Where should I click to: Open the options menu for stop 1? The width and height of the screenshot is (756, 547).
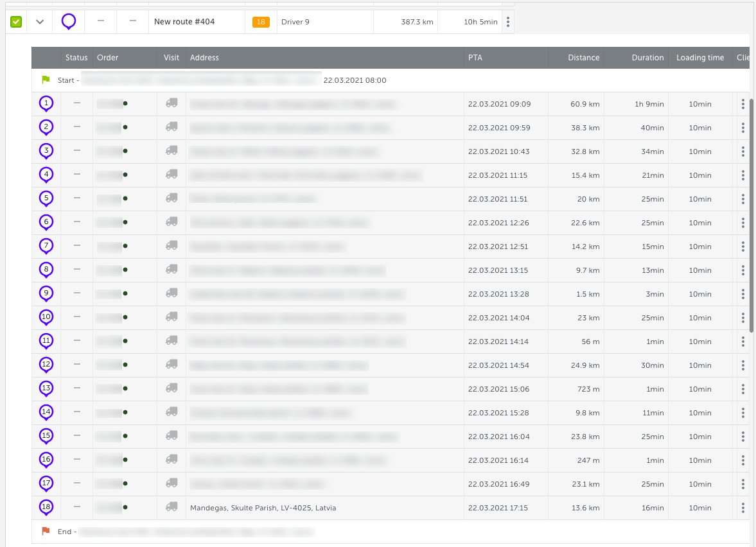coord(743,104)
